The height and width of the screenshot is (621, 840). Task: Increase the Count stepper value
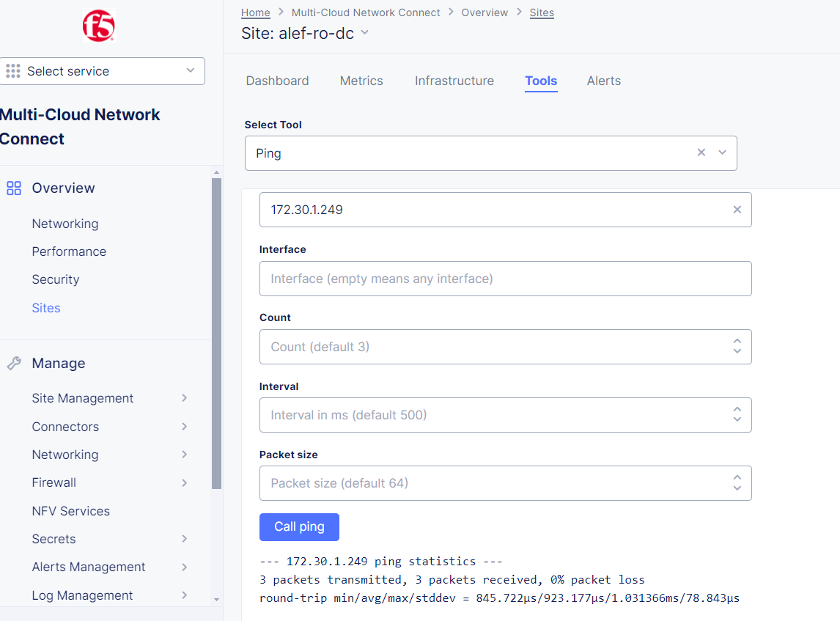coord(737,342)
